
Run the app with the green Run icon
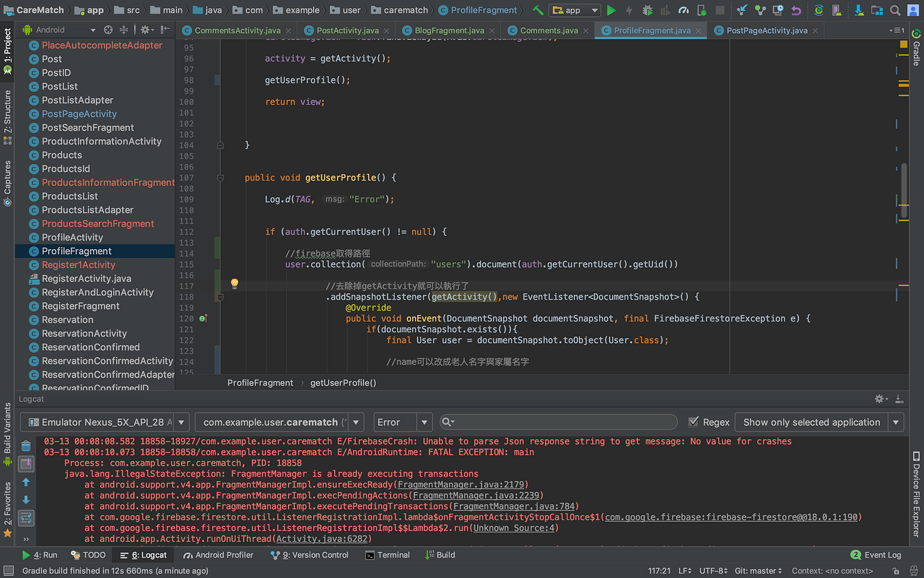(x=610, y=10)
